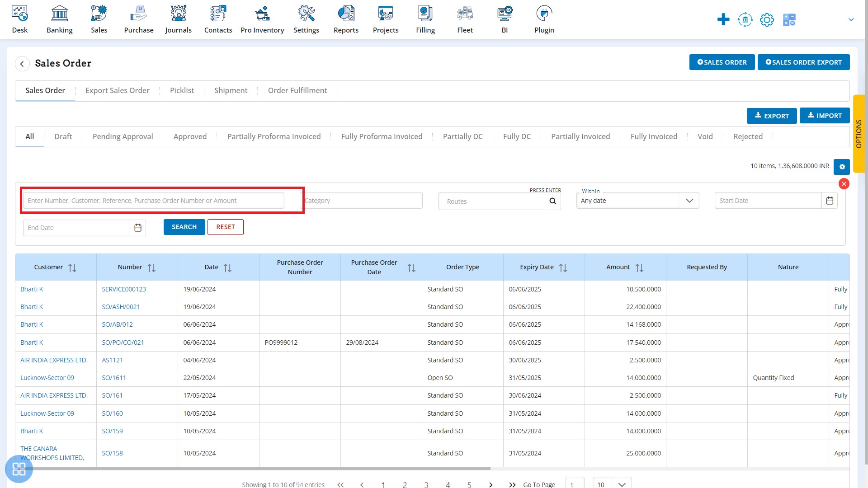Open the Filling module icon

pyautogui.click(x=426, y=19)
